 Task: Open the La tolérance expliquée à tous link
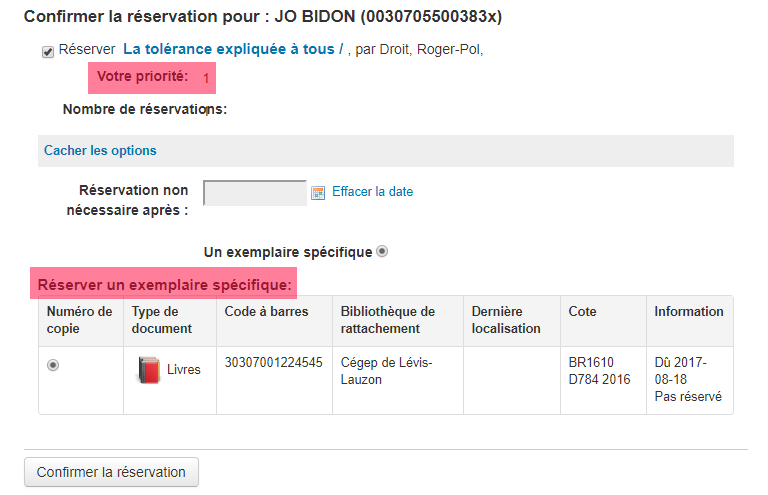pyautogui.click(x=233, y=49)
